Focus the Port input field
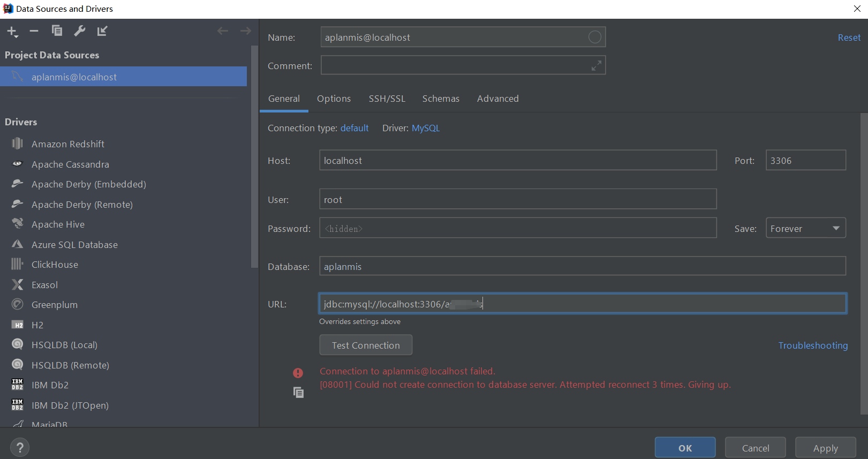Image resolution: width=868 pixels, height=459 pixels. pos(806,160)
